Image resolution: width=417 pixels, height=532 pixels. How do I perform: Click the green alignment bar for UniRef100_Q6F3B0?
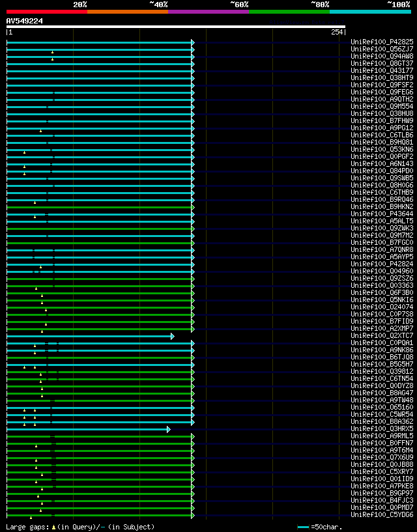[x=99, y=293]
